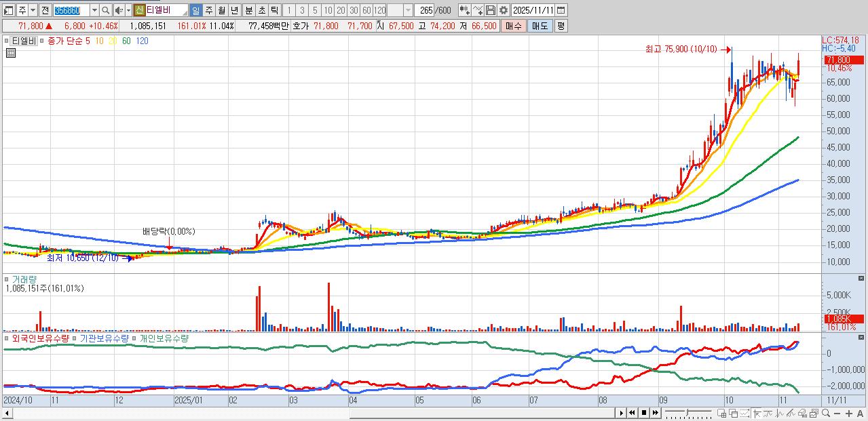The height and width of the screenshot is (421, 868).
Task: Open the dropdown arrow next to speaker
Action: point(128,10)
